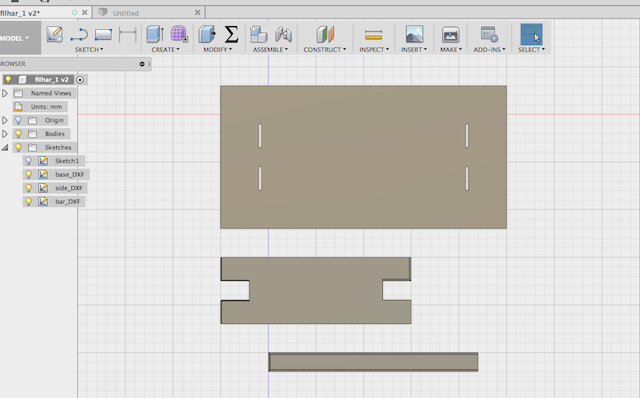Select the notched side panel body
640x398 pixels.
click(316, 291)
